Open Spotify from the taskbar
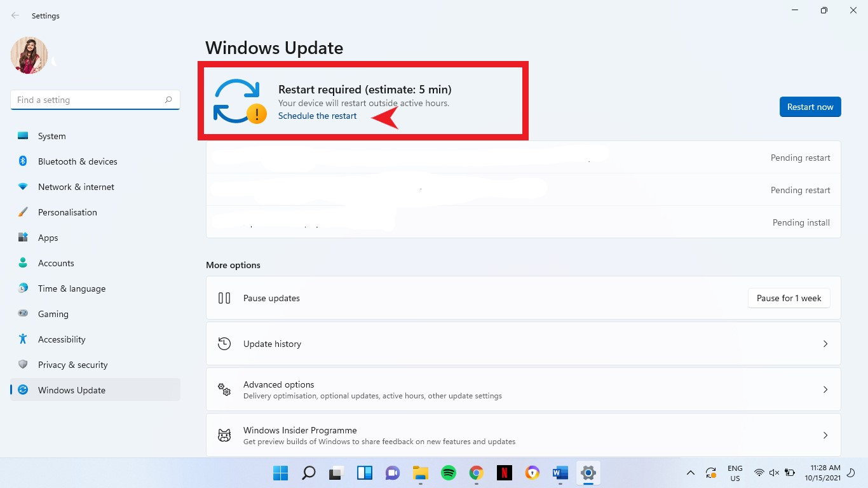868x488 pixels. pyautogui.click(x=448, y=473)
